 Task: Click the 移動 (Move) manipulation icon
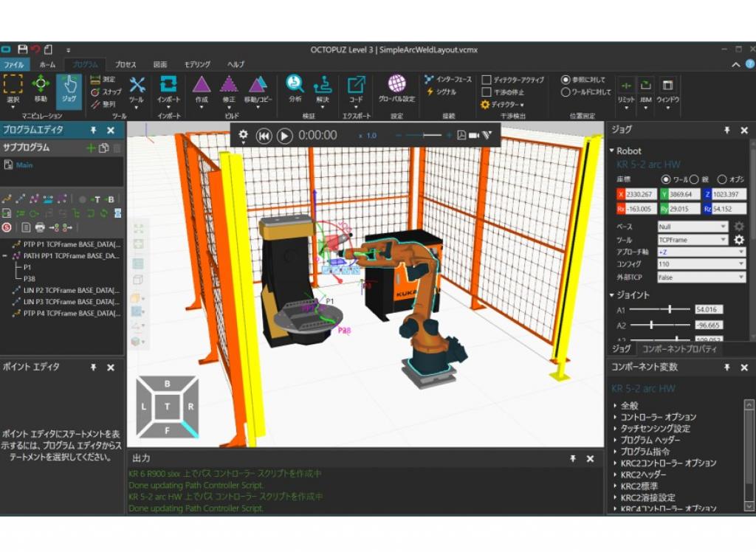[x=40, y=89]
